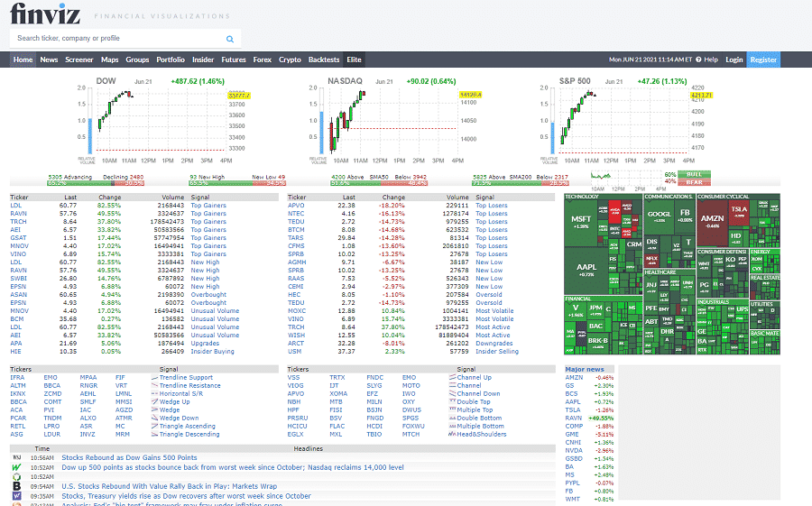Click the Login link
This screenshot has height=506, width=812.
734,60
